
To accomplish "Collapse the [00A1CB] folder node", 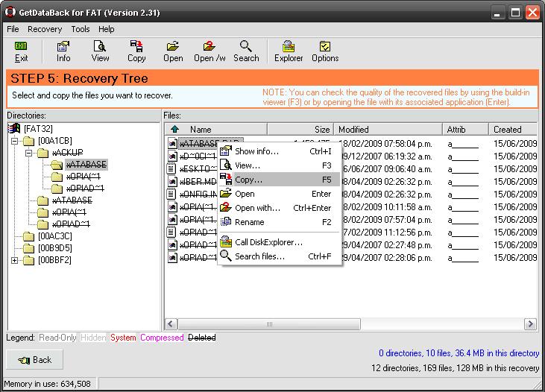I will tap(14, 141).
